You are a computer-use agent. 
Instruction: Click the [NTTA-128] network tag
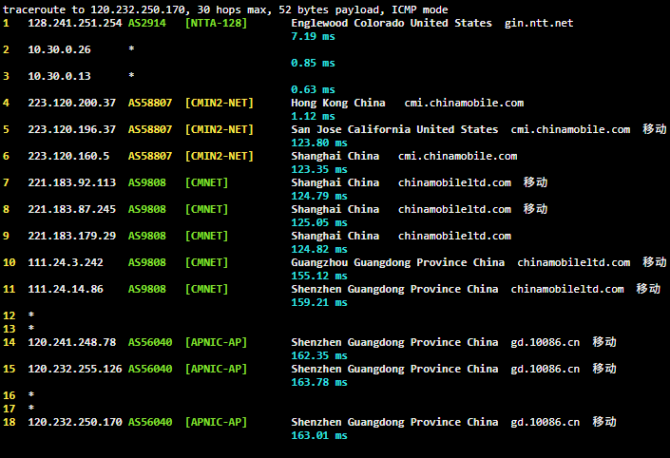click(x=218, y=23)
